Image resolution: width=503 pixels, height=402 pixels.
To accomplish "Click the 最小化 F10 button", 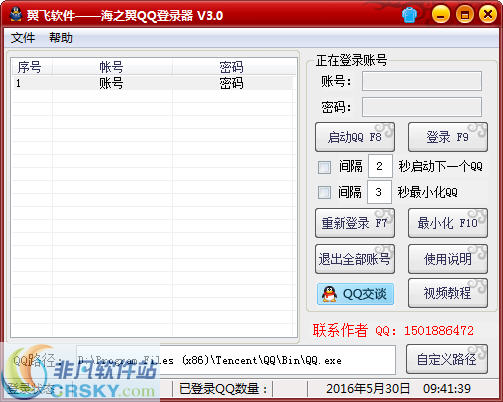I will [448, 223].
